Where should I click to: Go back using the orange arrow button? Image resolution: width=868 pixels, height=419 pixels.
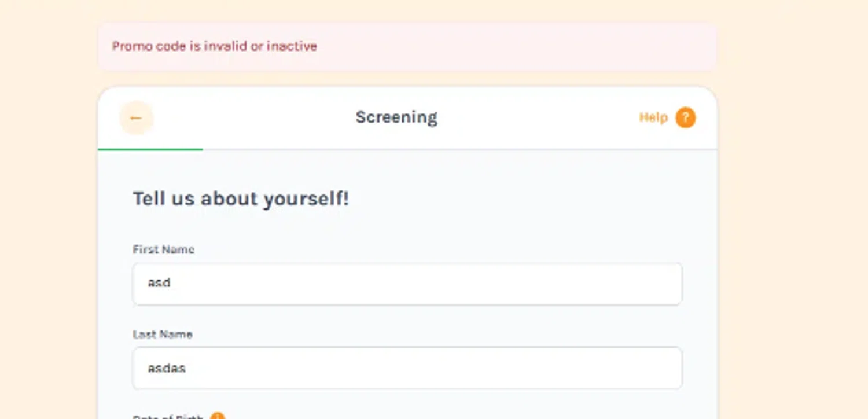[x=136, y=118]
